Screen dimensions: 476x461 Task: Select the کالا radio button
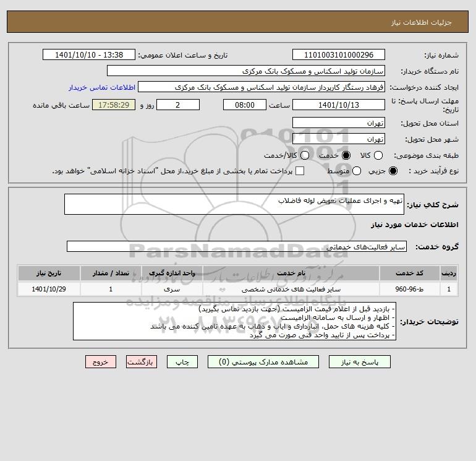[378, 155]
